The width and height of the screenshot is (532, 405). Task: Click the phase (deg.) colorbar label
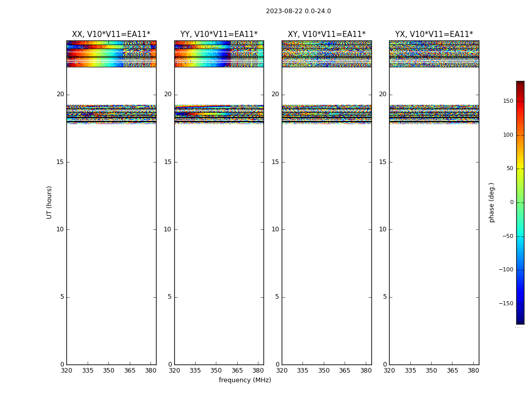pos(491,202)
